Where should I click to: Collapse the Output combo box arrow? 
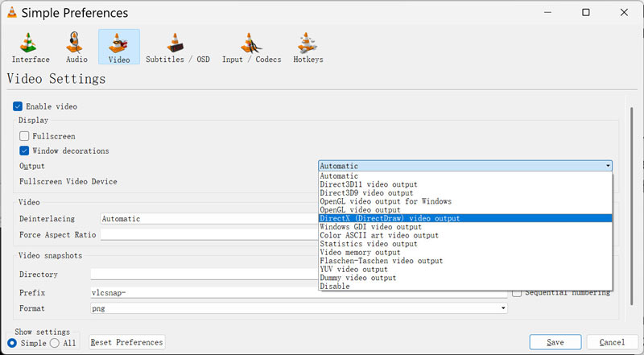click(608, 166)
